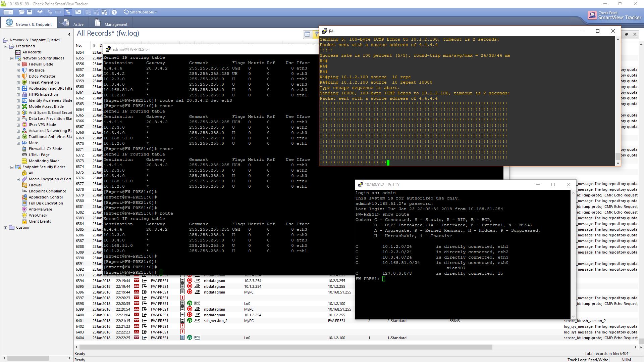The height and width of the screenshot is (362, 644).
Task: Expand the IPS Blade node
Action: tap(18, 71)
